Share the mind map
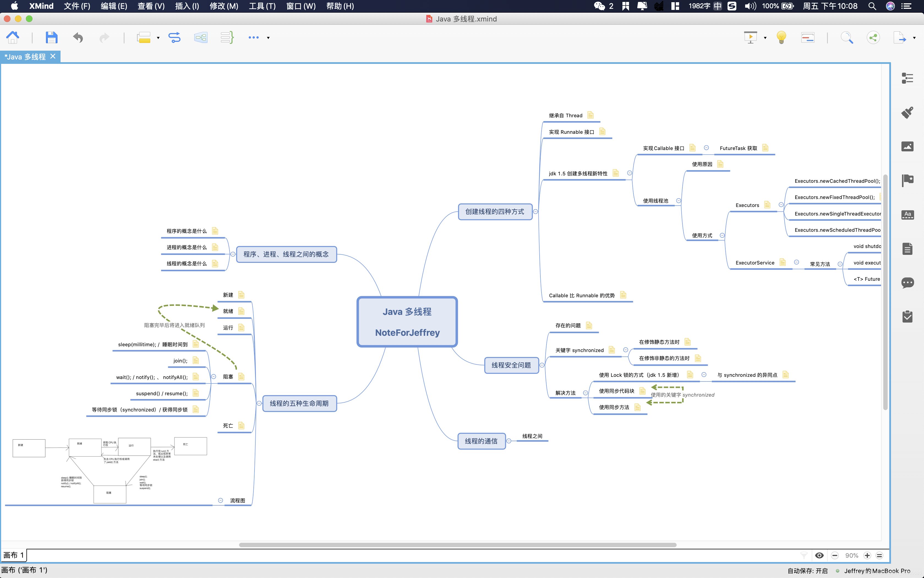 tap(873, 37)
